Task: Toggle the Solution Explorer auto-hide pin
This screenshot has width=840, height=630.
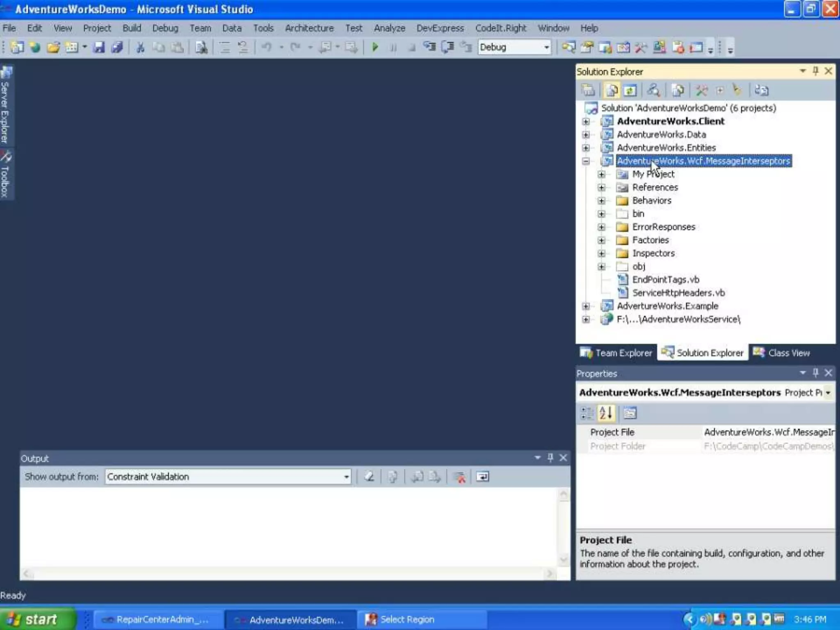Action: (x=815, y=71)
